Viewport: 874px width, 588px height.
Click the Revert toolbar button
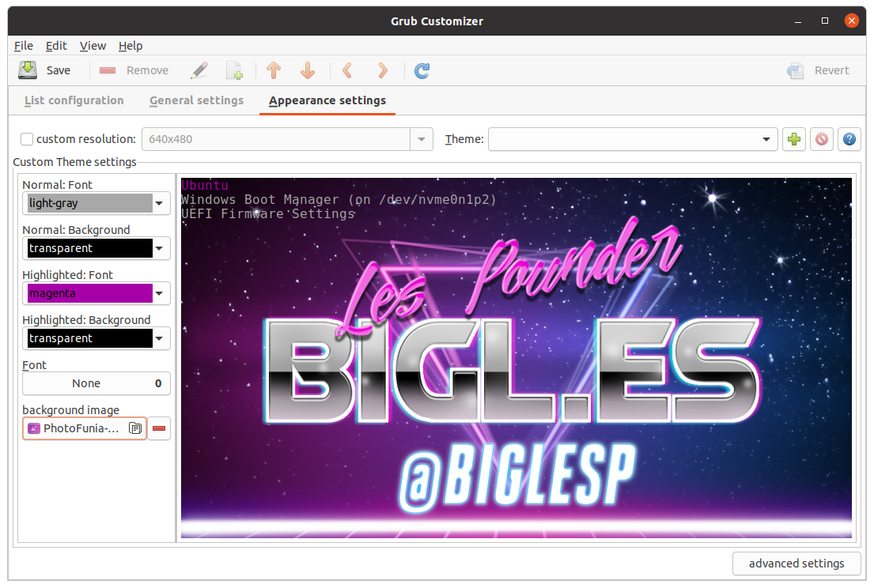[819, 70]
